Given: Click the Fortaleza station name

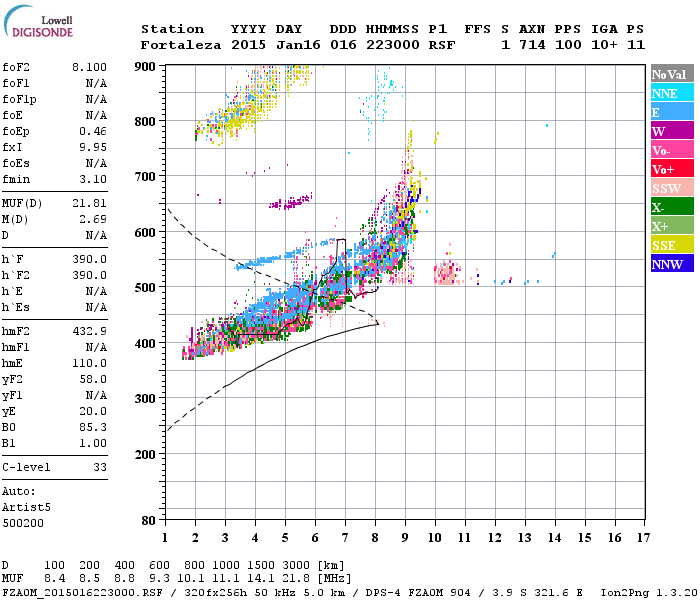Looking at the screenshot, I should [181, 45].
